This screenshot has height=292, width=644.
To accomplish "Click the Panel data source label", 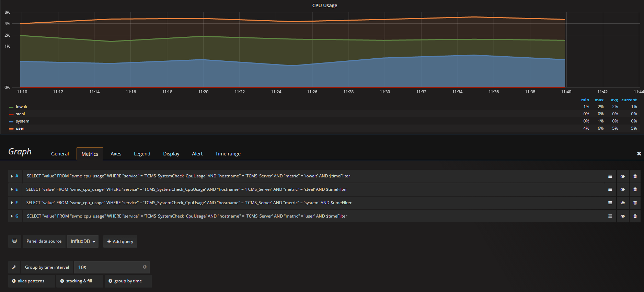I will coord(44,241).
